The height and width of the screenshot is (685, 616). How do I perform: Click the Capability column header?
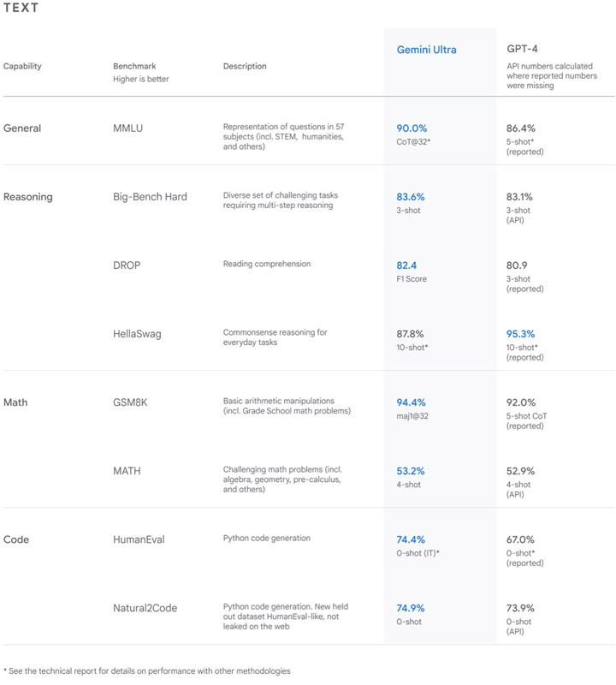coord(22,67)
